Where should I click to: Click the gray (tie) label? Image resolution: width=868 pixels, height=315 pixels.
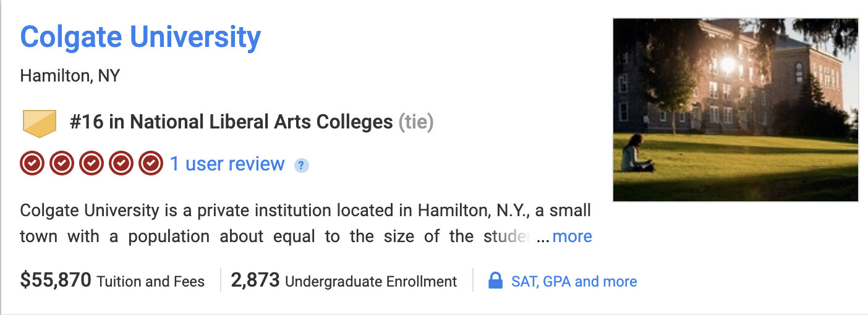click(x=416, y=122)
